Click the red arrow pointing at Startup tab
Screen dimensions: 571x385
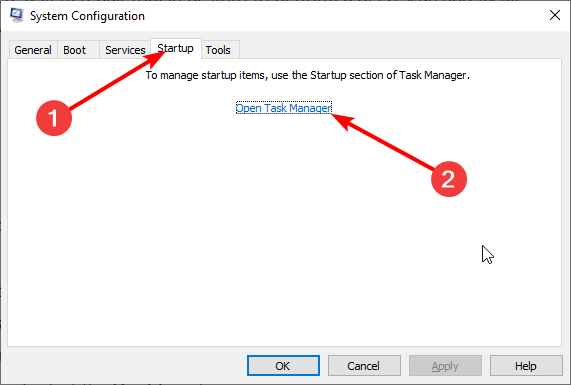[117, 81]
